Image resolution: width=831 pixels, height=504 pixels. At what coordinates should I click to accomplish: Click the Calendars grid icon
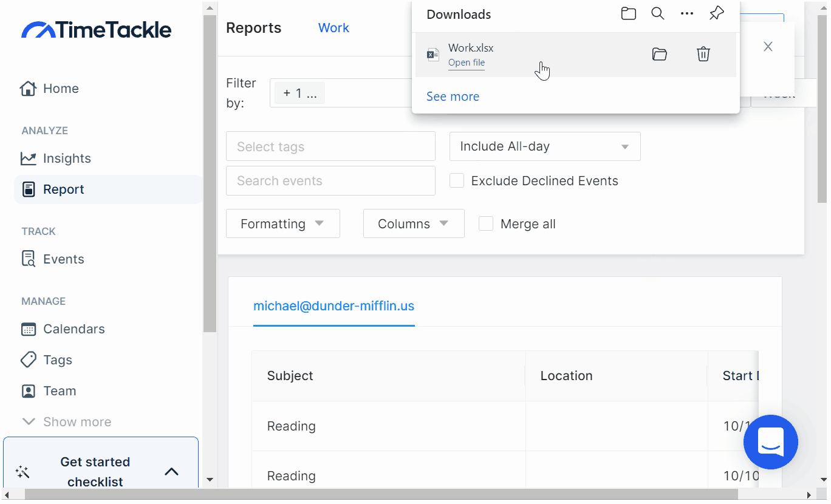click(x=28, y=329)
